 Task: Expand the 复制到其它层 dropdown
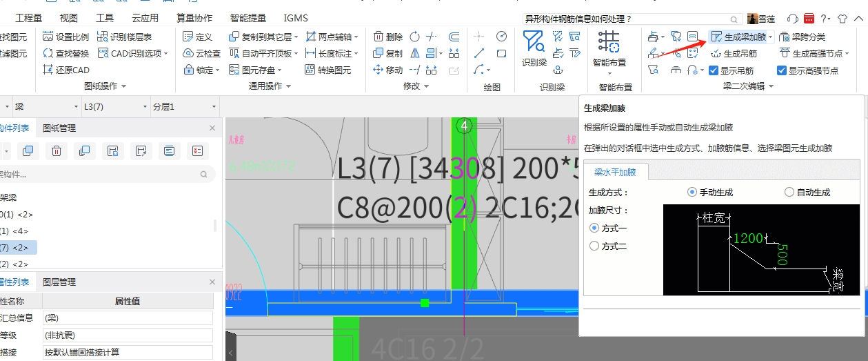pos(296,37)
